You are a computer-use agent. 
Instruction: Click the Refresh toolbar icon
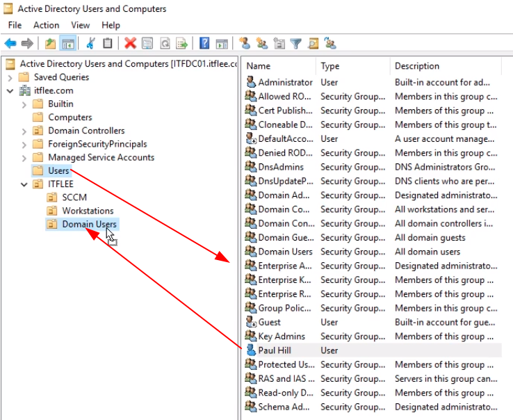coord(165,43)
